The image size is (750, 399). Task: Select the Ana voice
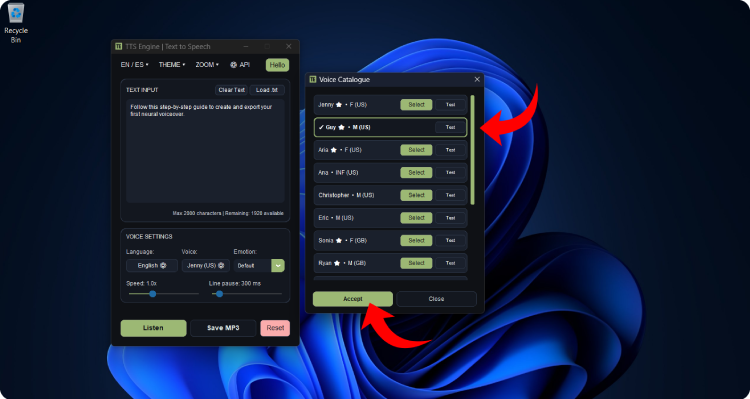pos(416,173)
